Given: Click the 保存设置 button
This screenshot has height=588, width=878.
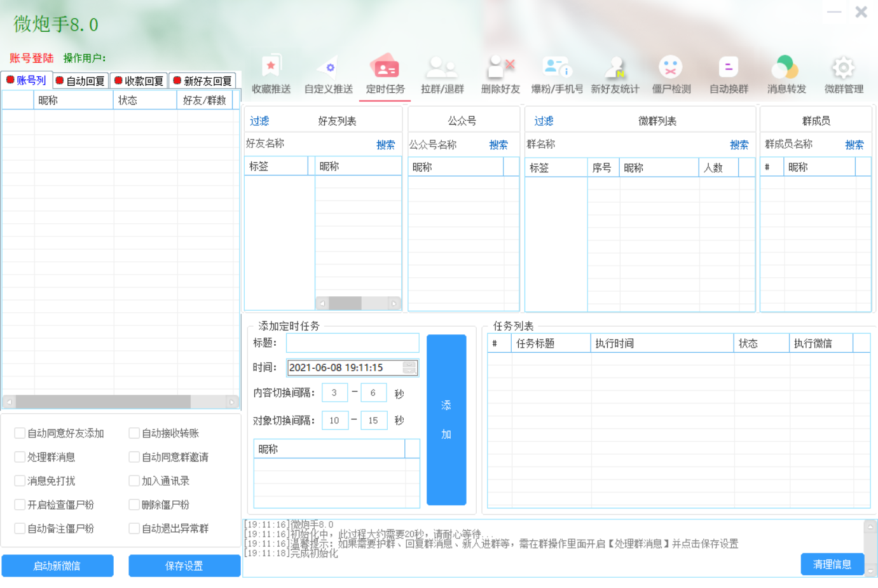Looking at the screenshot, I should (x=184, y=566).
